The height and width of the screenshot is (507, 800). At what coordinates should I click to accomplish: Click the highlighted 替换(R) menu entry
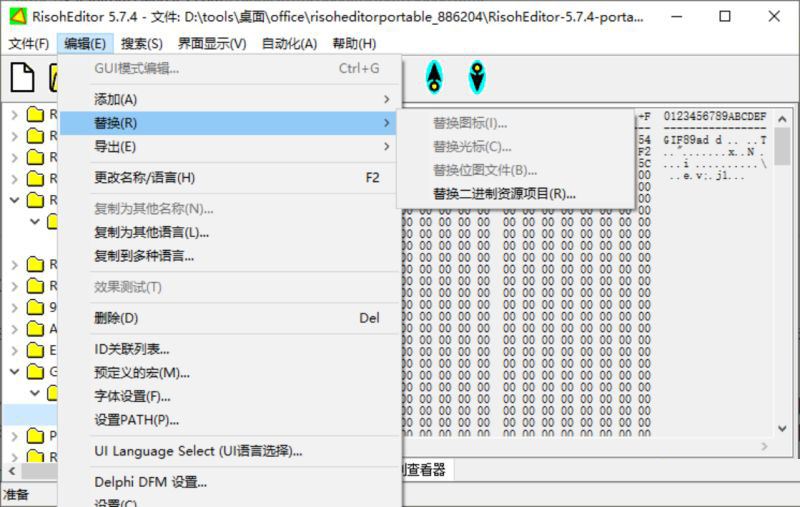tap(229, 123)
